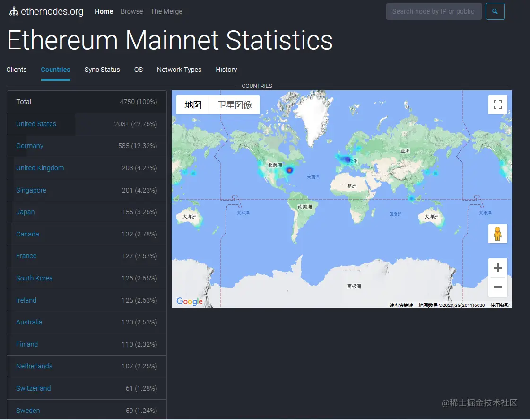Open the Singapore country link
The width and height of the screenshot is (530, 420).
(x=31, y=190)
